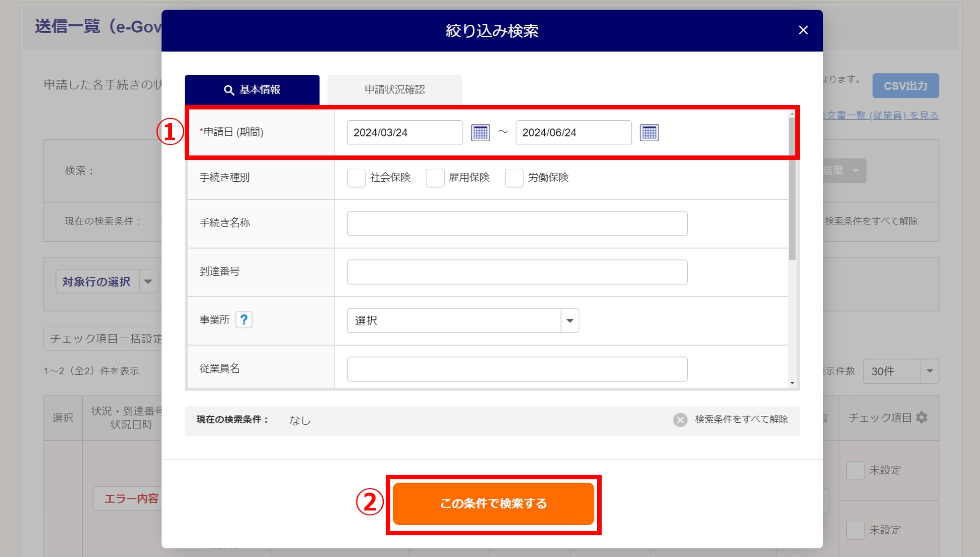Check the 社会保険 checkbox
The width and height of the screenshot is (980, 557).
coord(356,178)
